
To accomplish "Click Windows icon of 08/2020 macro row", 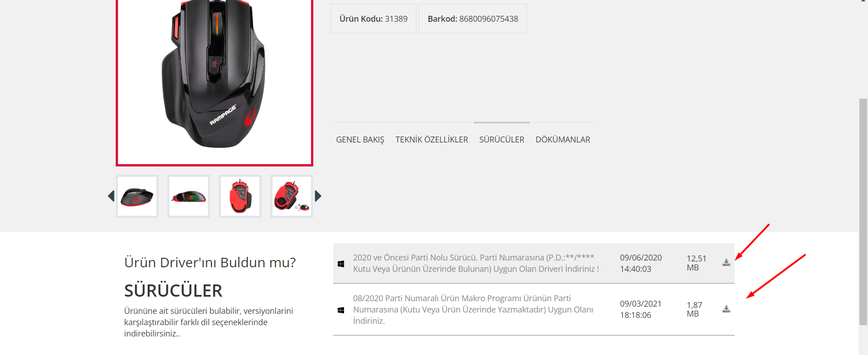I will (x=341, y=310).
